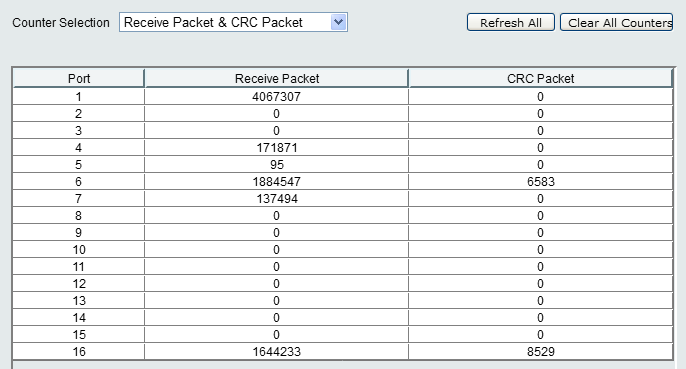Select port number 8 cell
The height and width of the screenshot is (369, 686).
pyautogui.click(x=79, y=216)
